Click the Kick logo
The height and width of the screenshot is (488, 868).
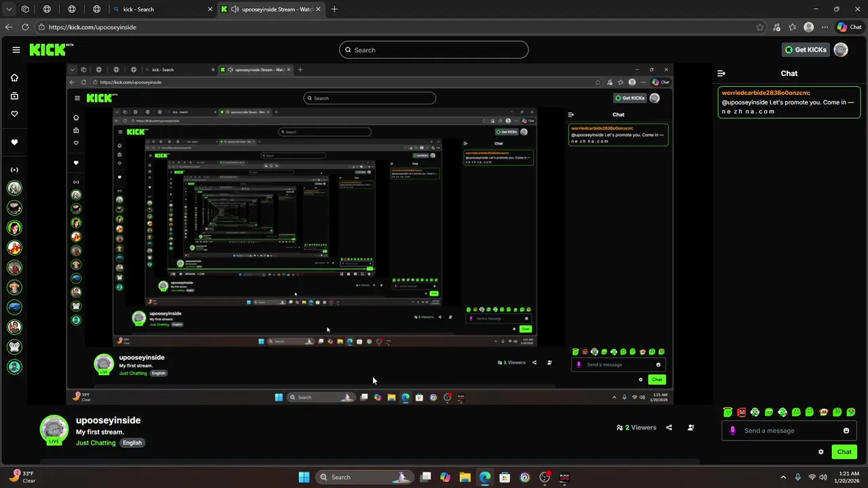click(51, 49)
